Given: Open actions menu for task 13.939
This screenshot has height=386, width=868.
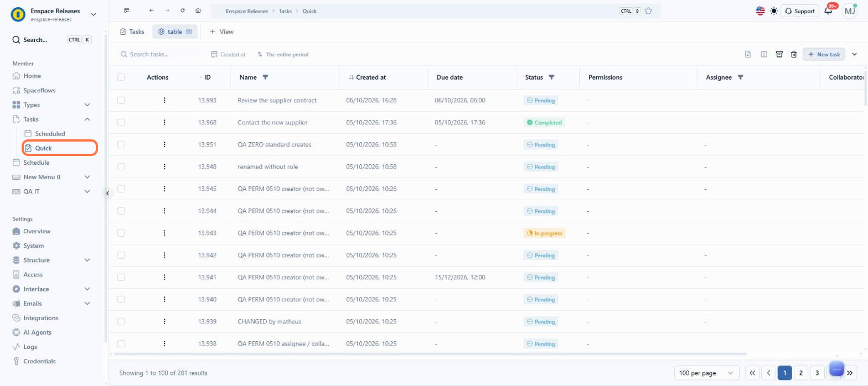Looking at the screenshot, I should [164, 321].
